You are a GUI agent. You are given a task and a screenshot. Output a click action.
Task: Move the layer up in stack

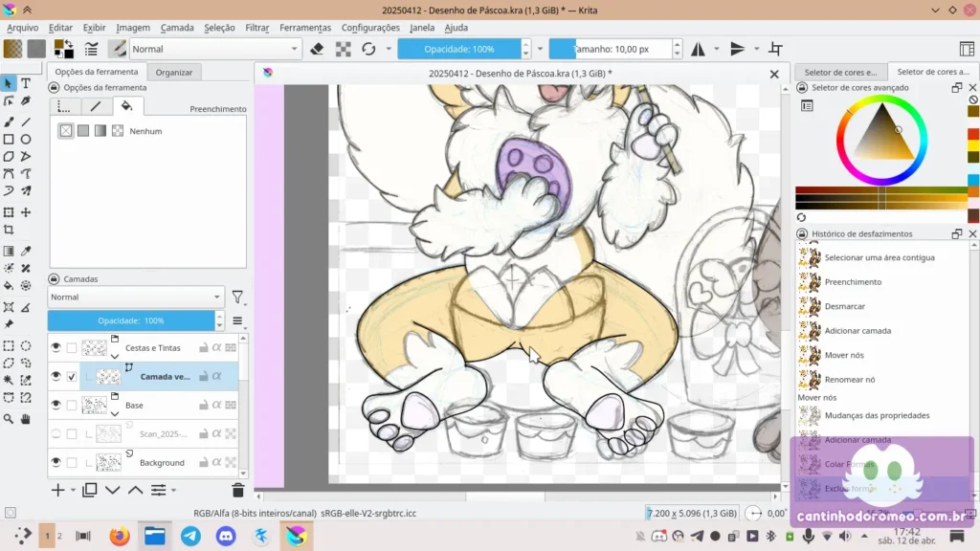pyautogui.click(x=135, y=491)
